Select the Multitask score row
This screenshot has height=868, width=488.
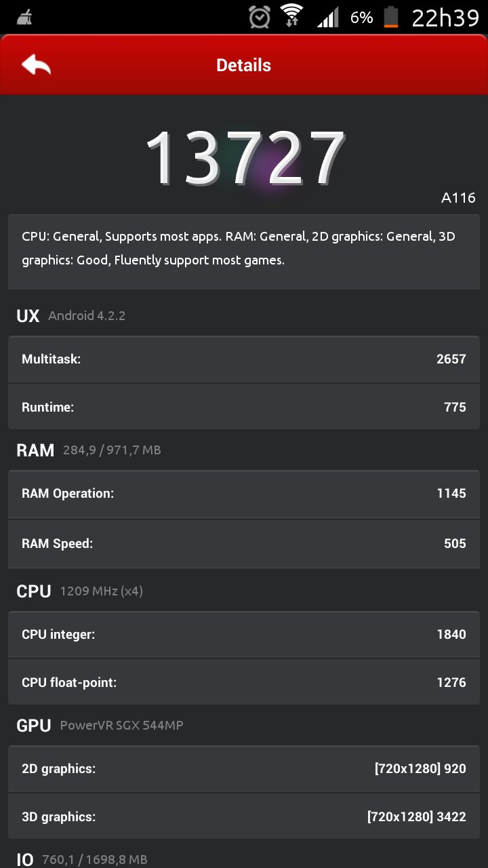pyautogui.click(x=244, y=359)
